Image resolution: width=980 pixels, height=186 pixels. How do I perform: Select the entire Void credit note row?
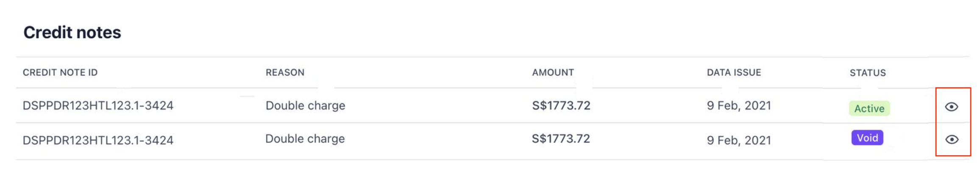click(424, 140)
